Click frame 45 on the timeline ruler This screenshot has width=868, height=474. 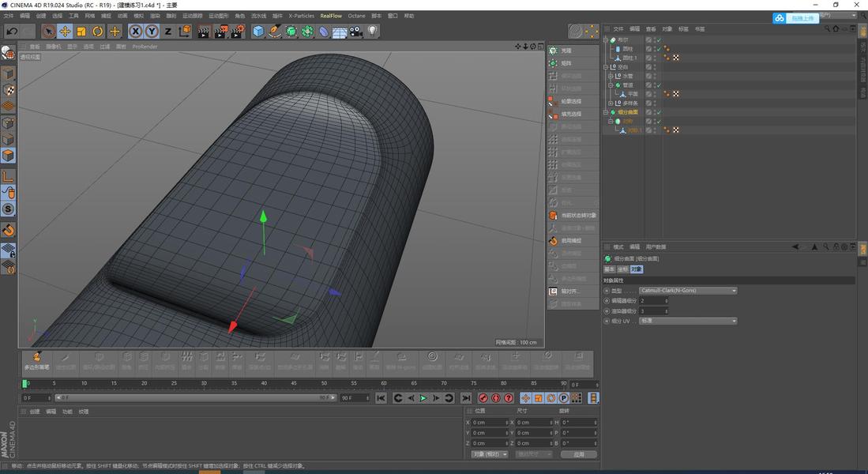pos(294,384)
